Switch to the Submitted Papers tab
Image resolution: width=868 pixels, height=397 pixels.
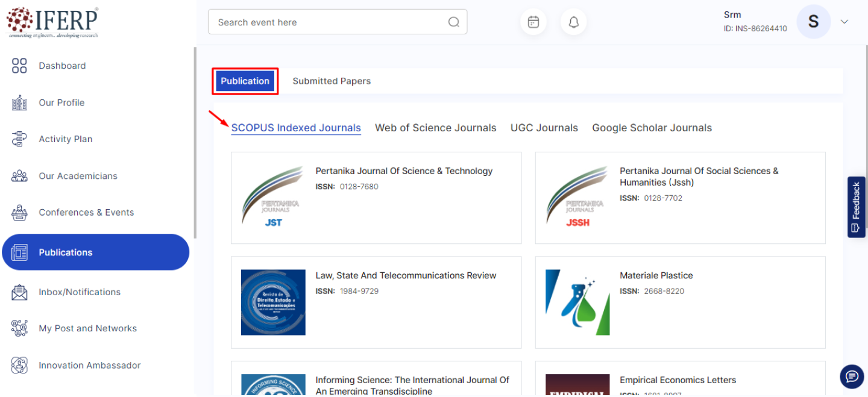332,81
